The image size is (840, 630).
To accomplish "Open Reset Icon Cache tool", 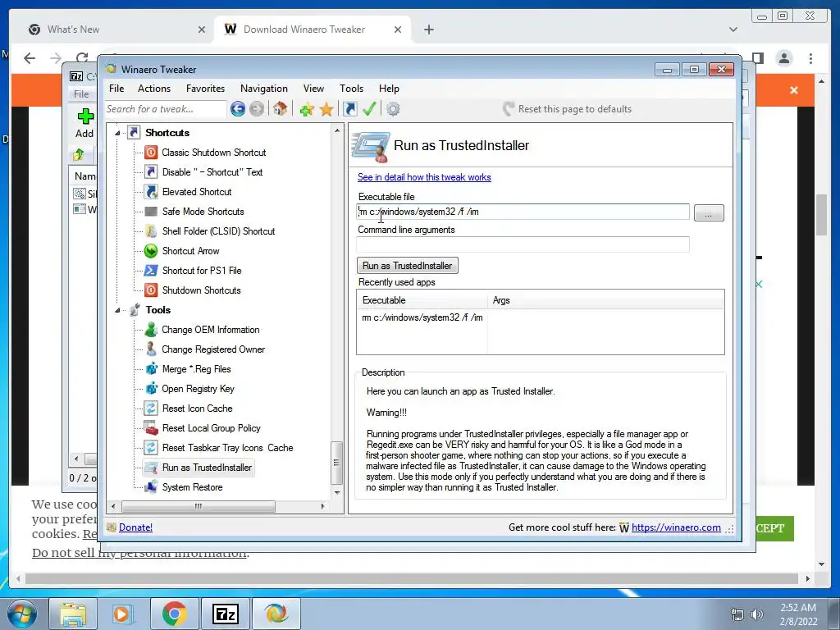I will coord(197,409).
